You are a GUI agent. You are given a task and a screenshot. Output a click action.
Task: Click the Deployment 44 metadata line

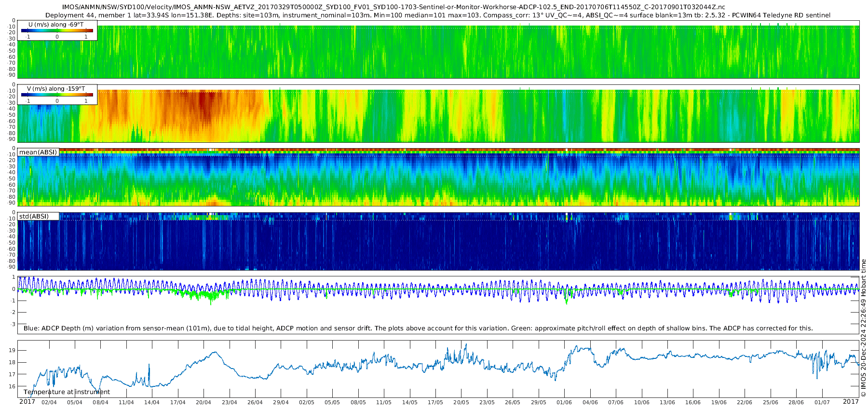[438, 15]
